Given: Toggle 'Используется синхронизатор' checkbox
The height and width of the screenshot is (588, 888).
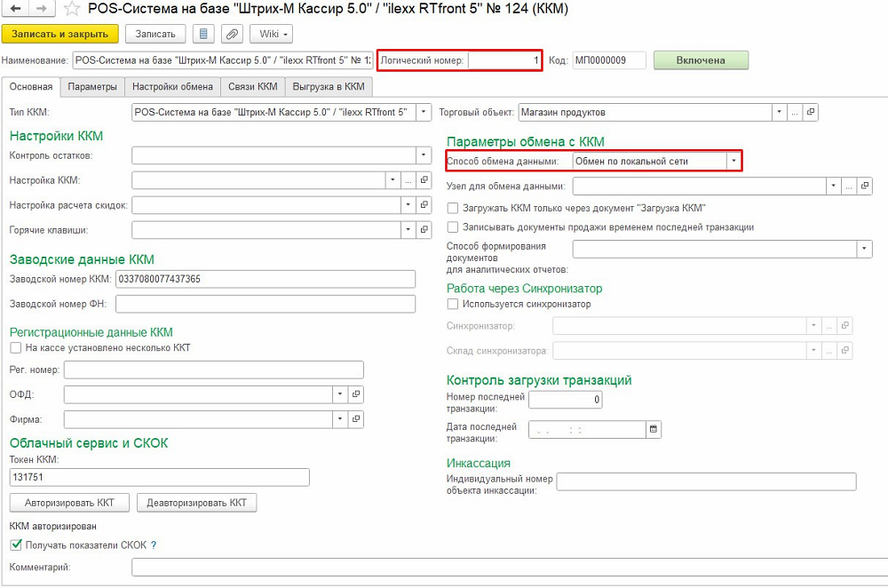Looking at the screenshot, I should pos(453,304).
